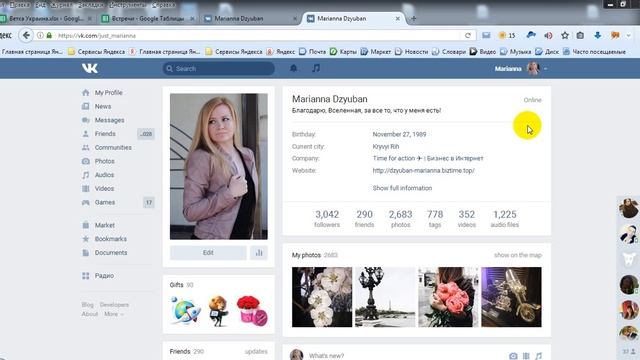Click the bookmark star icon in toolbar
Viewport: 640px width, 360px height.
565,36
